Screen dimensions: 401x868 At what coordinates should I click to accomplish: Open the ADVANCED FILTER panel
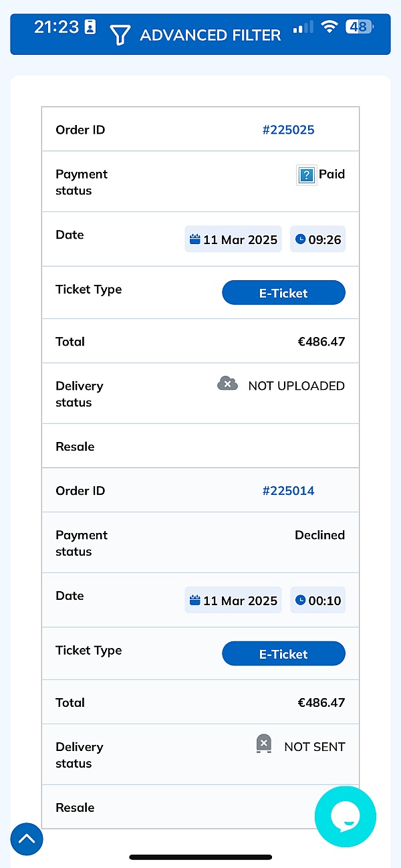pos(210,35)
